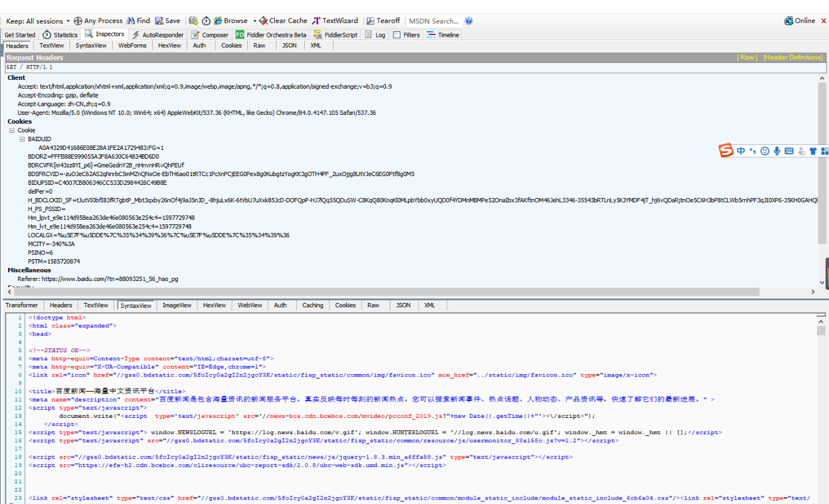Screen dimensions: 829x504
Task: Switch to the Statistics tab
Action: pyautogui.click(x=60, y=35)
